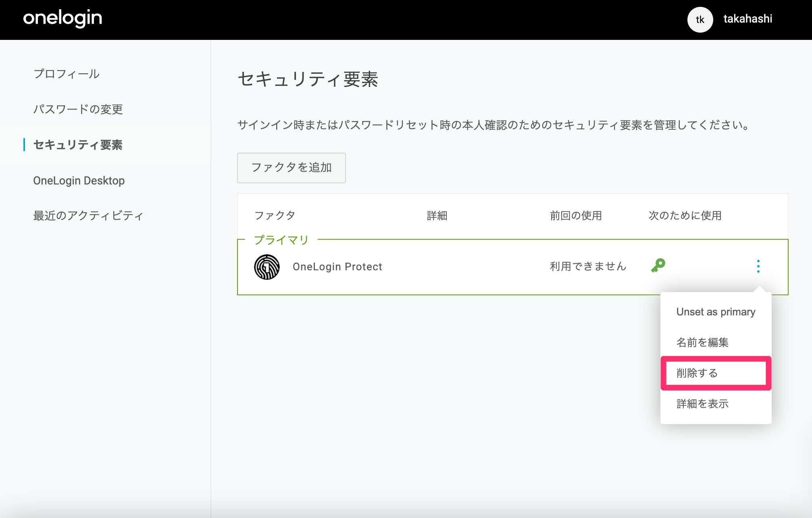Click the onelogin logo in header
This screenshot has width=812, height=518.
tap(62, 19)
